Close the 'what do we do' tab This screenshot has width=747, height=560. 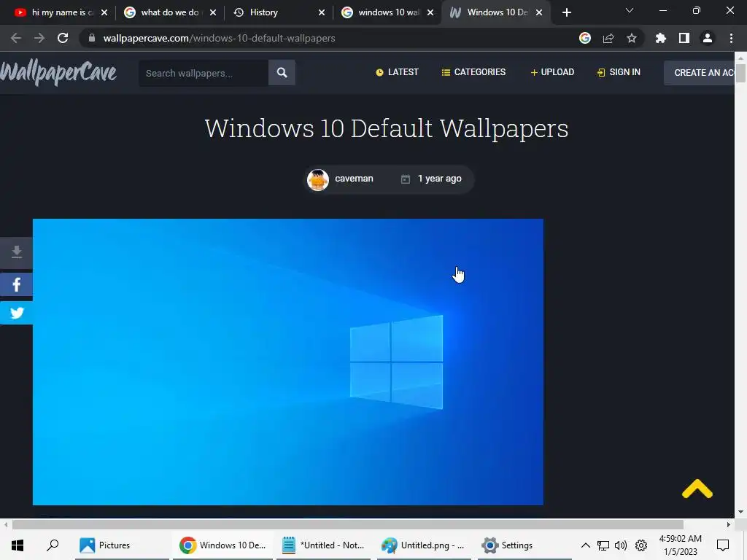213,12
